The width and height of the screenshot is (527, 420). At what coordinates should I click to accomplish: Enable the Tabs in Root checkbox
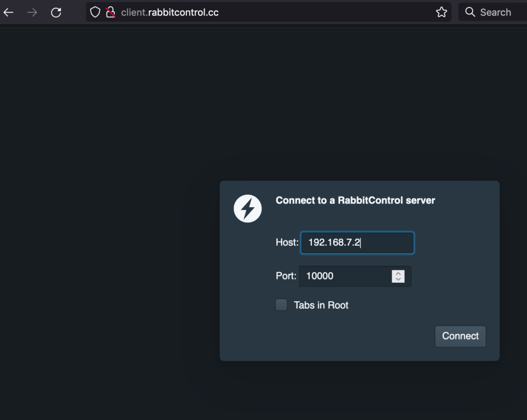coord(282,305)
